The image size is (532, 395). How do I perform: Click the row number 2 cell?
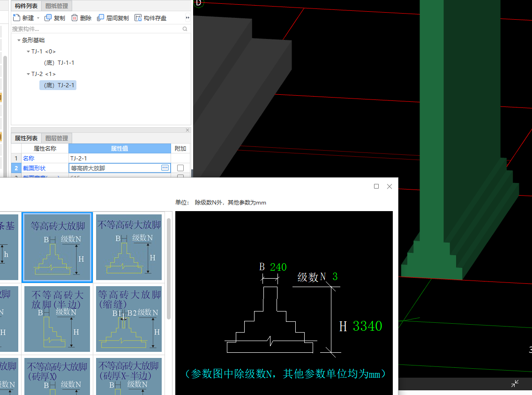click(16, 168)
